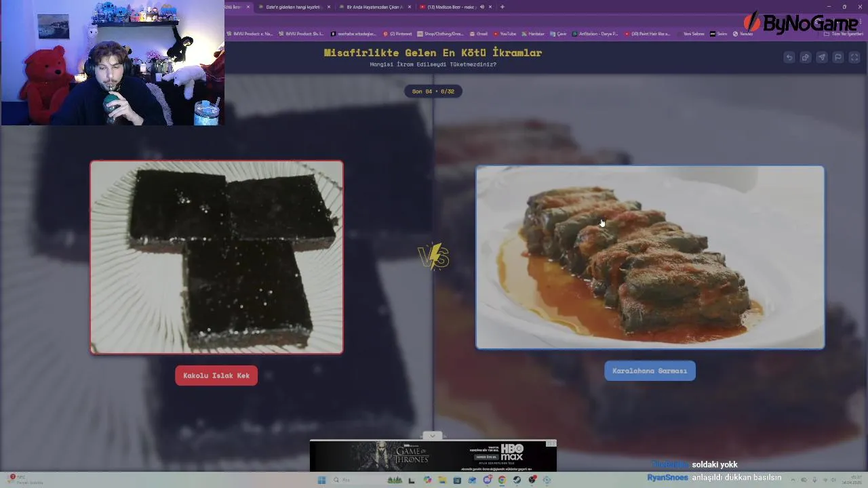Open a new browser tab
Viewport: 868px width, 488px height.
point(502,7)
